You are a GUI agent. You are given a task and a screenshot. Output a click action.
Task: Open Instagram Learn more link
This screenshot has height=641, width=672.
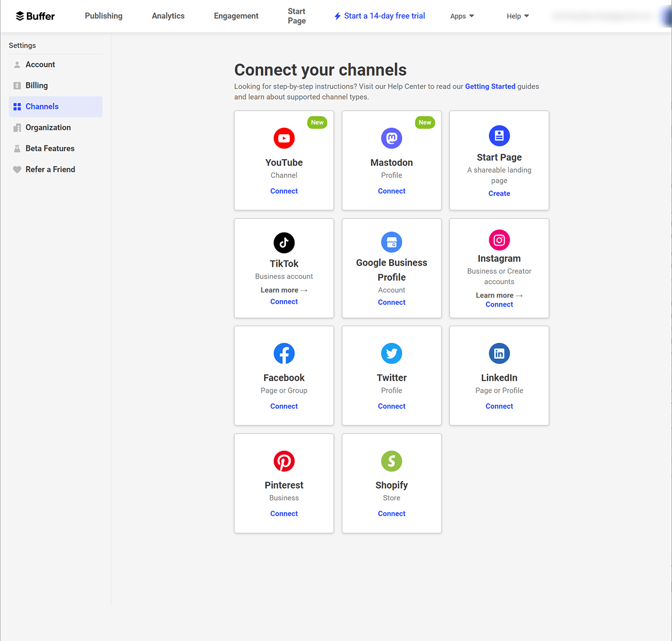coord(499,295)
